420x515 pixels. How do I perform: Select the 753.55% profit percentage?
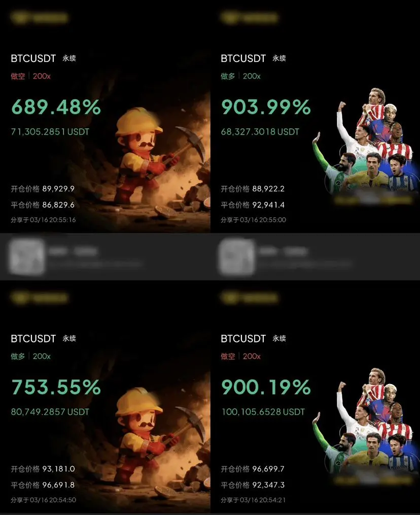tap(56, 387)
